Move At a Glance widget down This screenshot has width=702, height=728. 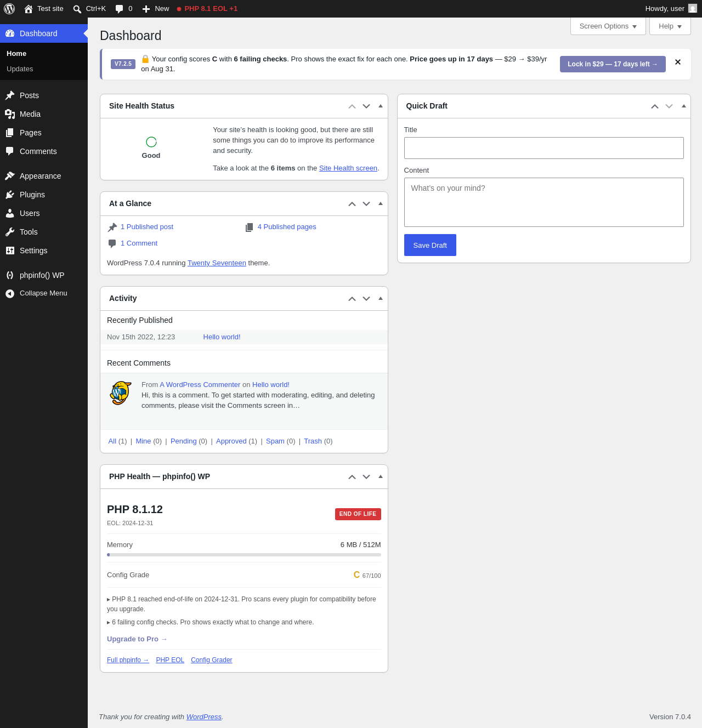(x=366, y=204)
